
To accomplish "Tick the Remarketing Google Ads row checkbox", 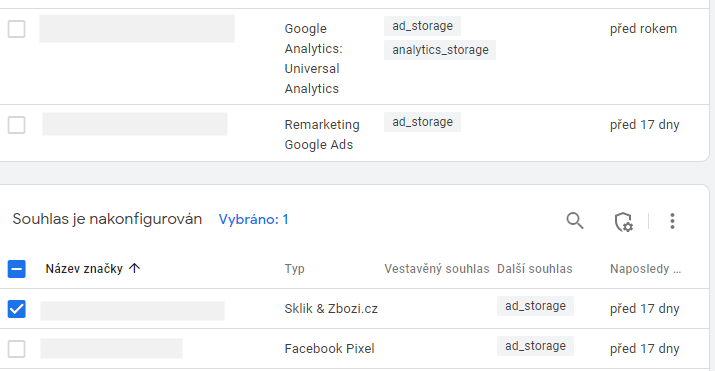I will pyautogui.click(x=16, y=125).
